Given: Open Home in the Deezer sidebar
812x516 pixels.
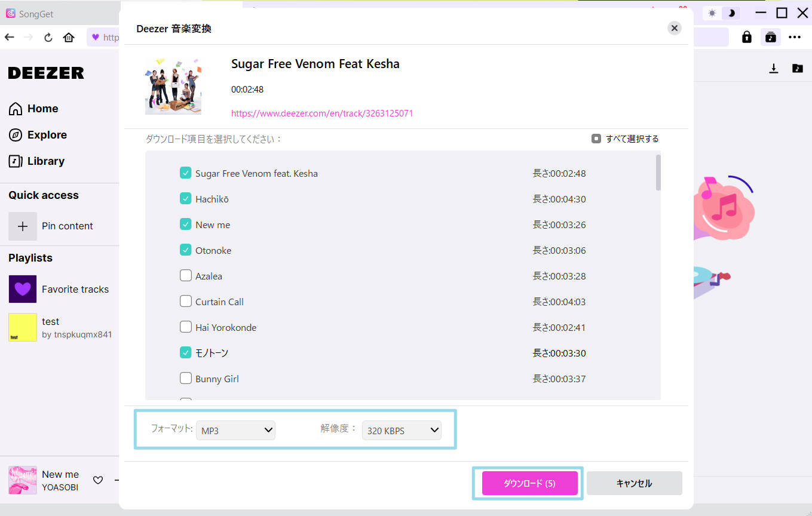Looking at the screenshot, I should coord(33,109).
